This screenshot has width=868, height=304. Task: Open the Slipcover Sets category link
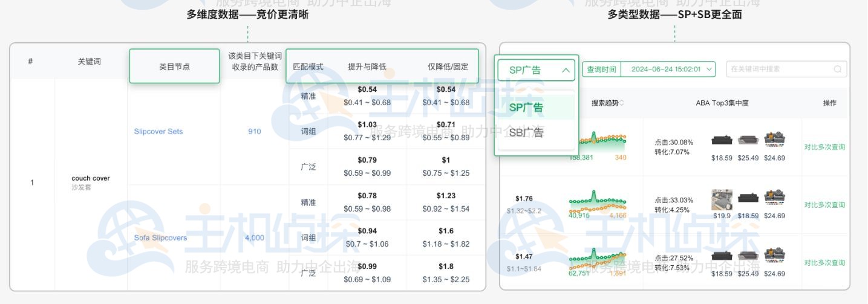[158, 132]
